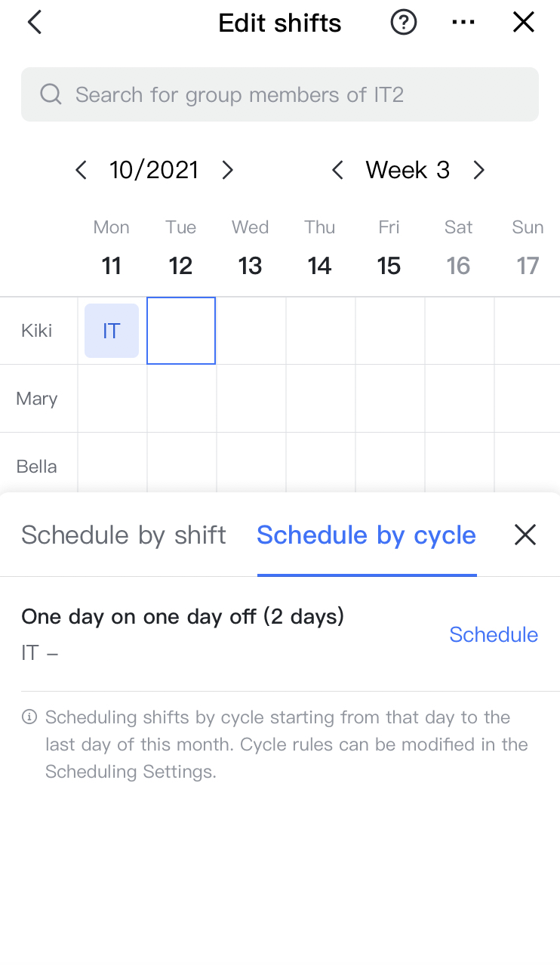Select Kiki's IT shift on Monday
Image resolution: width=560 pixels, height=965 pixels.
coord(112,331)
